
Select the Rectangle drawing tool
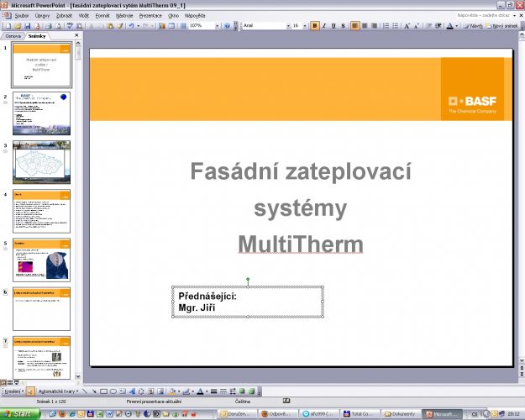pos(104,391)
